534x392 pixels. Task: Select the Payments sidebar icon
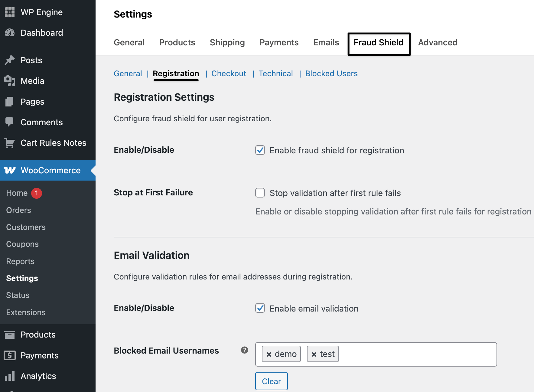(9, 355)
